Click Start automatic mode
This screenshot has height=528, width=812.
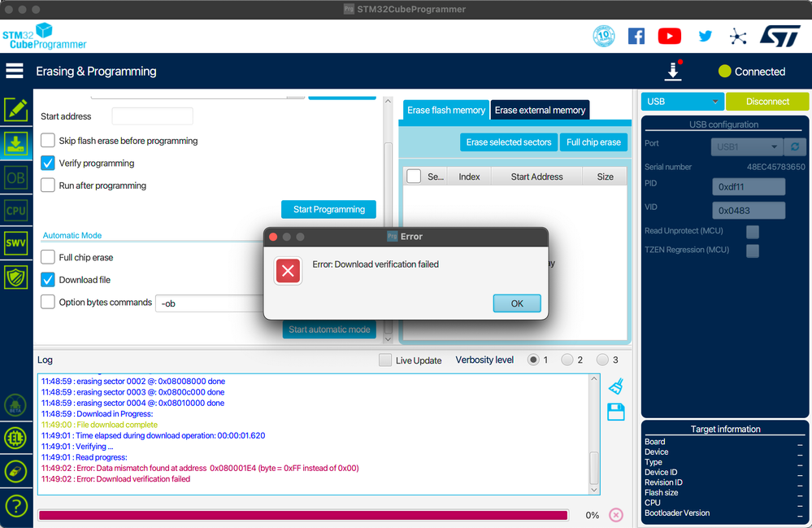[329, 329]
